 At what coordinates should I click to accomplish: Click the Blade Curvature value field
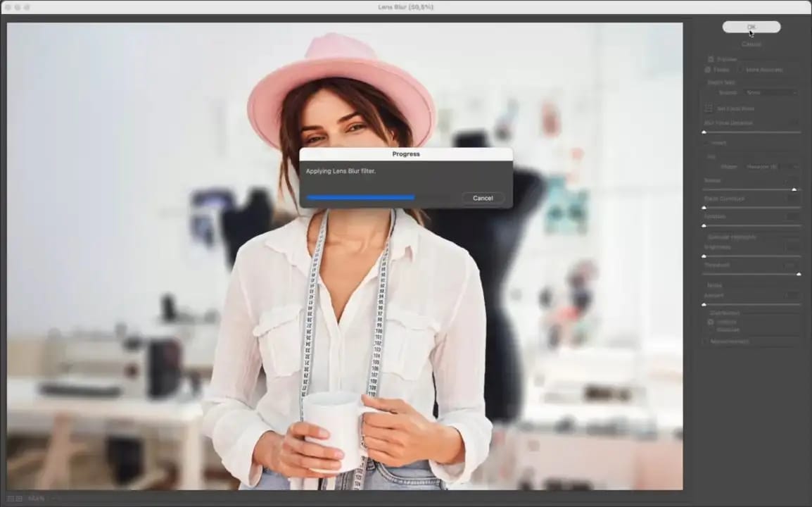click(x=792, y=199)
